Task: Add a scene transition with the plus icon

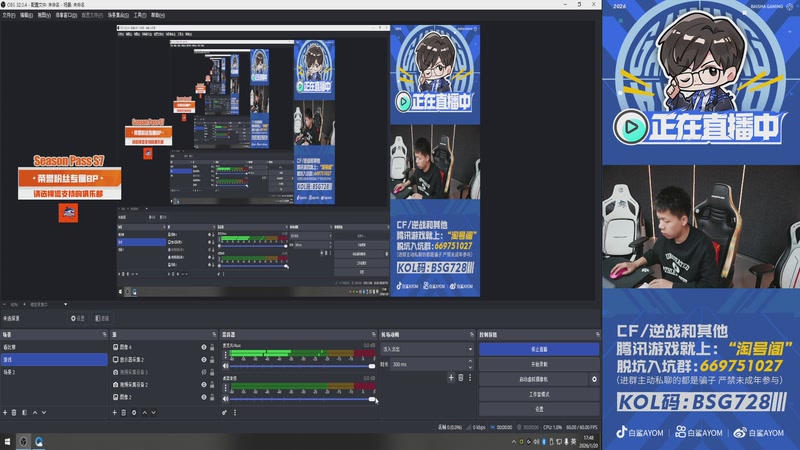Action: pyautogui.click(x=451, y=378)
